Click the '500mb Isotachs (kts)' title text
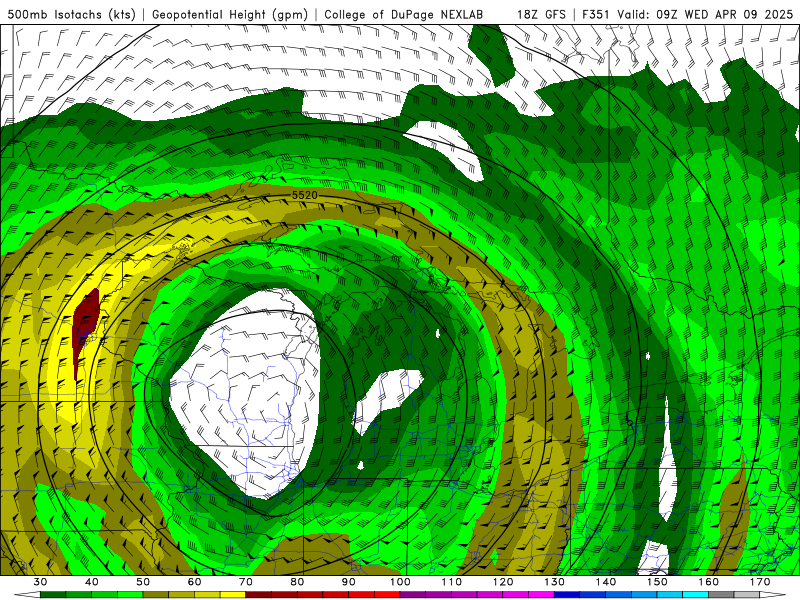The height and width of the screenshot is (600, 800). [x=72, y=15]
